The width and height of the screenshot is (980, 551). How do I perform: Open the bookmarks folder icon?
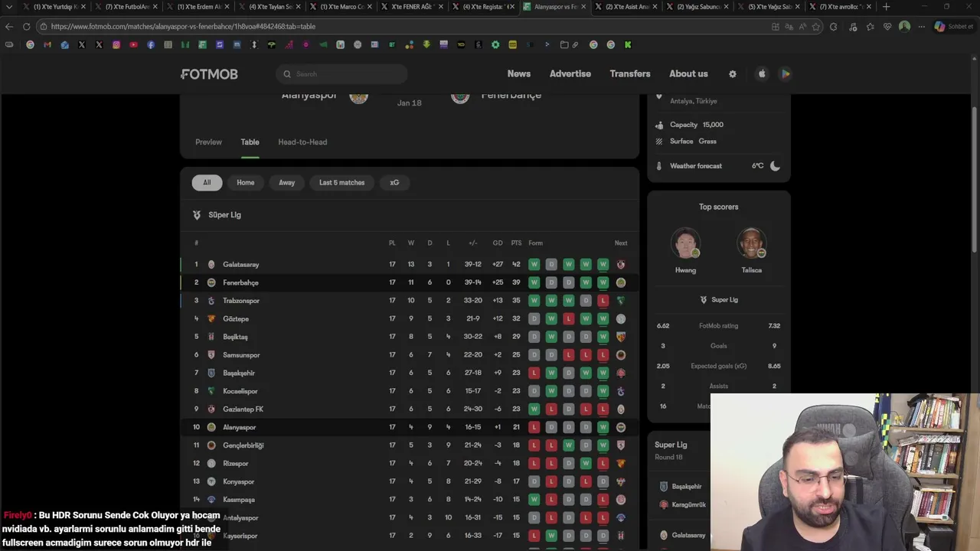[564, 45]
